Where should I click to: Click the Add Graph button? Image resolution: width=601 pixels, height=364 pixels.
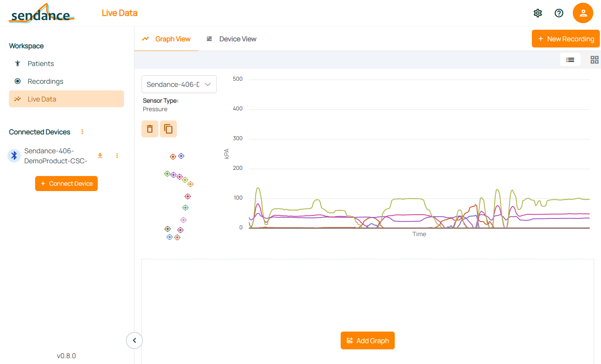point(368,340)
